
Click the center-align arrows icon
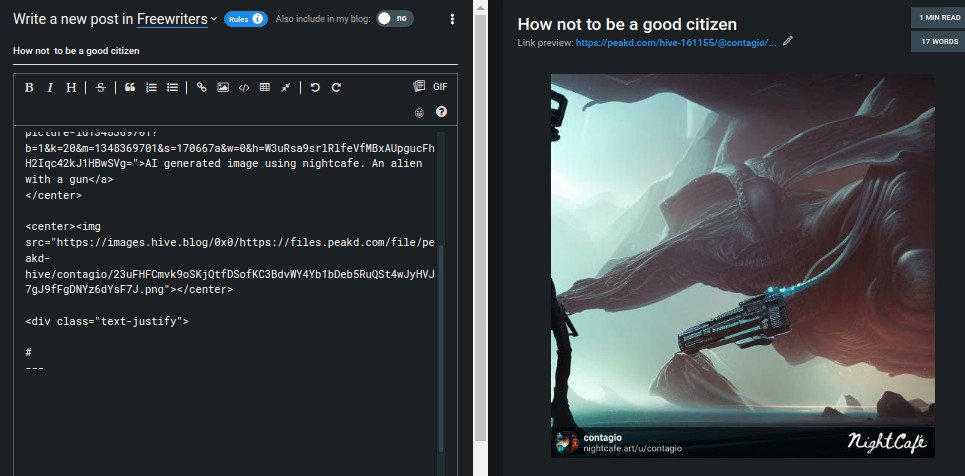point(286,87)
